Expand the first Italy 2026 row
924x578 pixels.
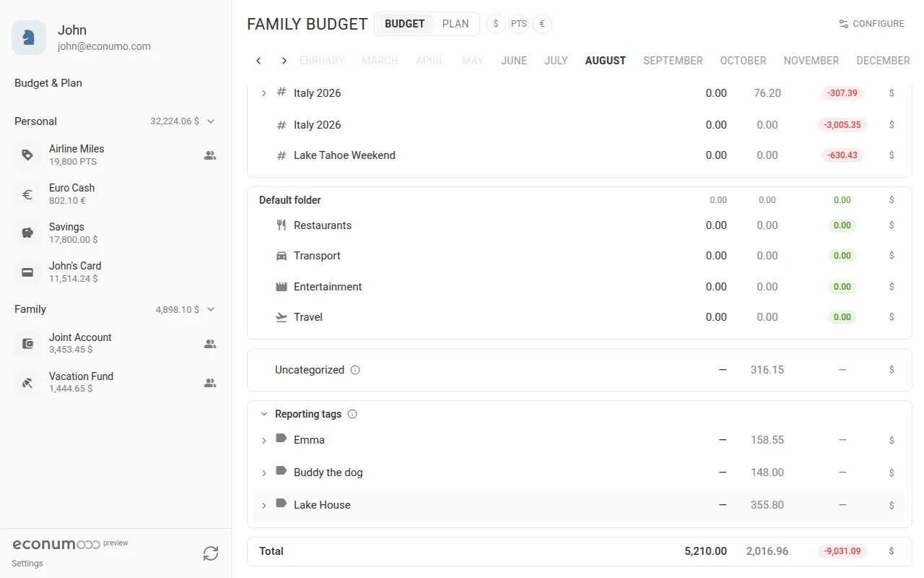(264, 93)
